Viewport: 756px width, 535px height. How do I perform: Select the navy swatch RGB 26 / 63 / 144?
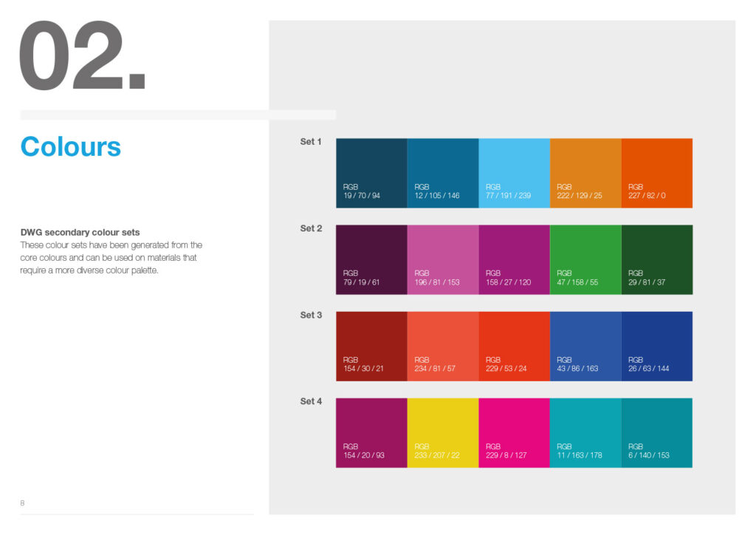[657, 347]
